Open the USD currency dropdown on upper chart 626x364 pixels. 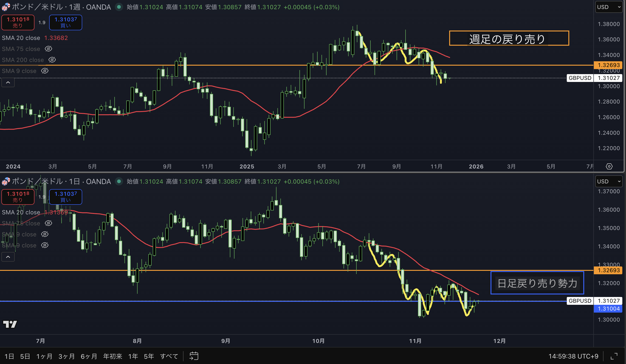609,7
